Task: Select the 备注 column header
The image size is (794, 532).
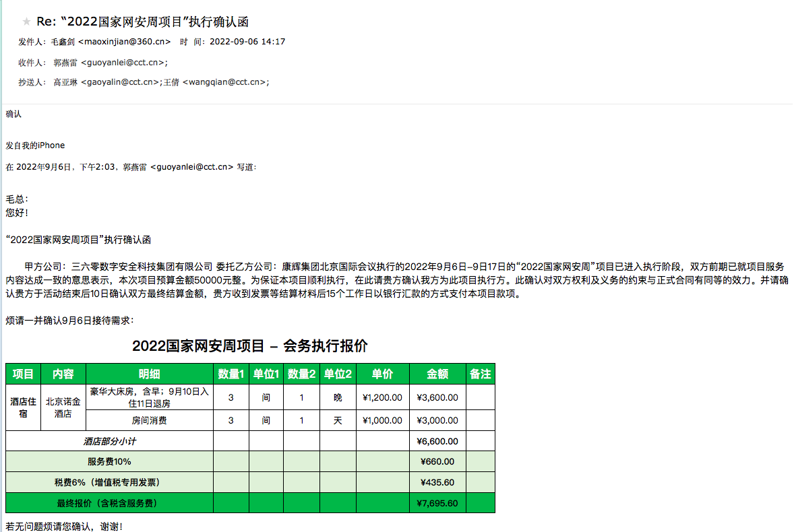Action: click(x=480, y=374)
